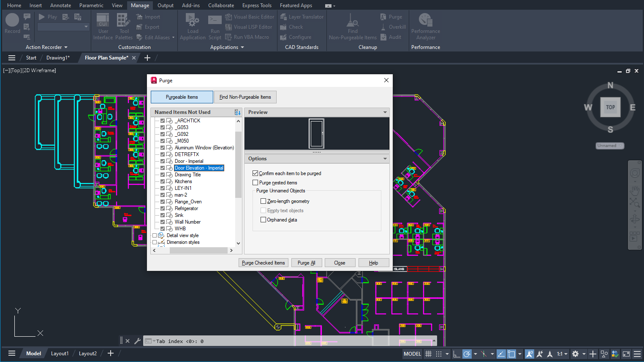Enable Purge nested items

pos(255,182)
